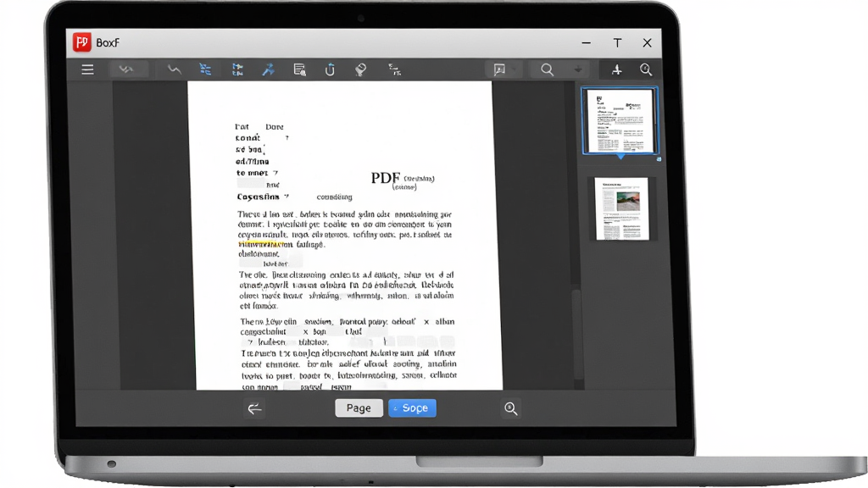Click the back arrow in bottom bar
The image size is (868, 488).
coord(254,409)
